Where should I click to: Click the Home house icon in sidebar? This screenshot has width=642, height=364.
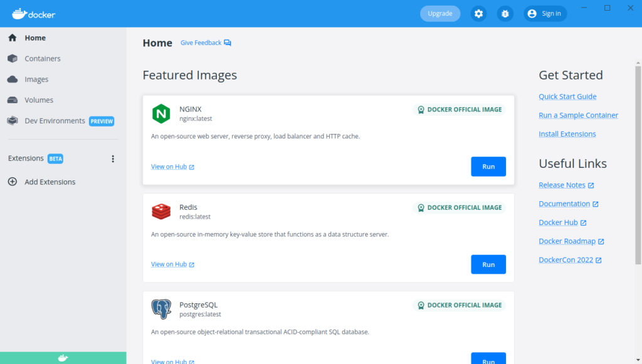[13, 38]
